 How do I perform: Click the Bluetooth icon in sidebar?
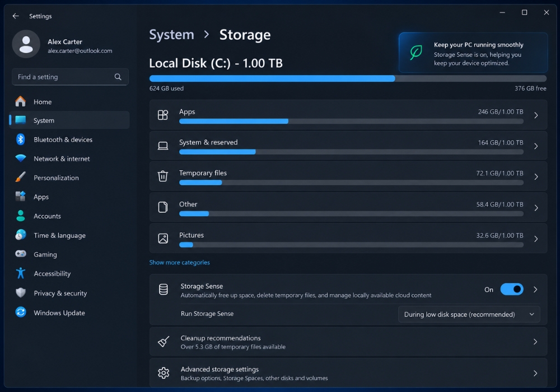(20, 139)
